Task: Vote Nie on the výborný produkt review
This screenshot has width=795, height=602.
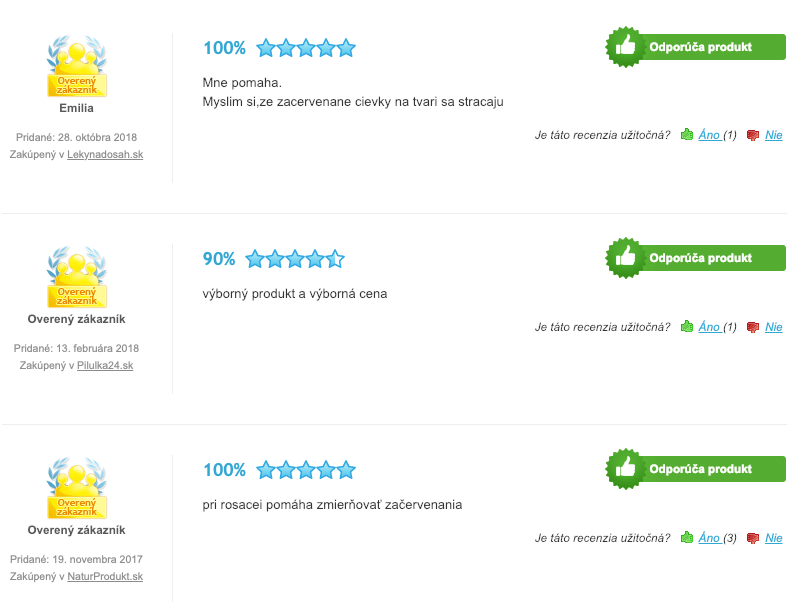Action: pyautogui.click(x=774, y=327)
